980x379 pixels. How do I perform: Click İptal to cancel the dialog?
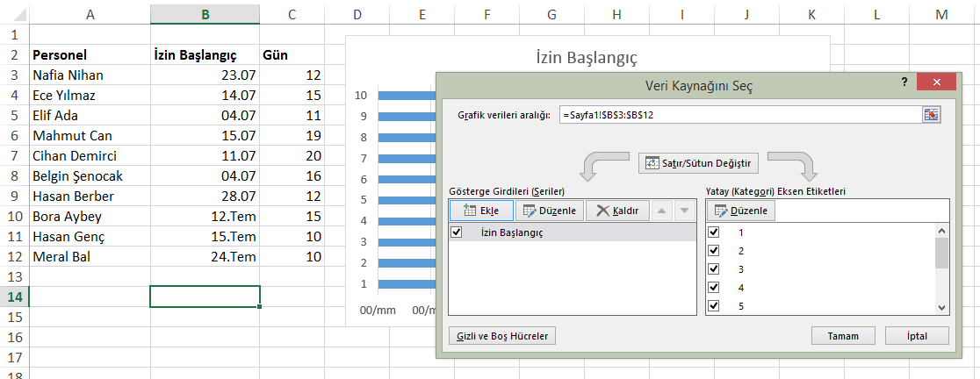[916, 336]
